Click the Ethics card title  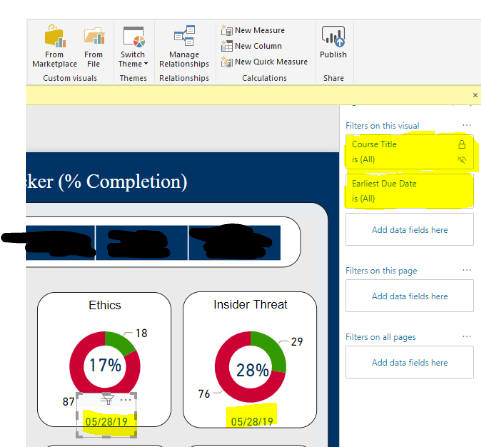105,305
